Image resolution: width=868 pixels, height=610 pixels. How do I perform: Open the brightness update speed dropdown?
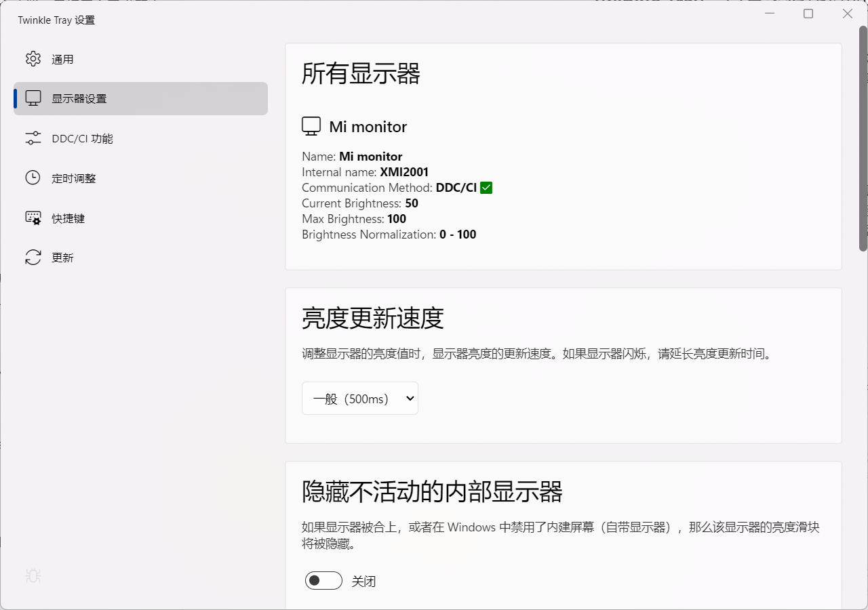click(x=359, y=399)
